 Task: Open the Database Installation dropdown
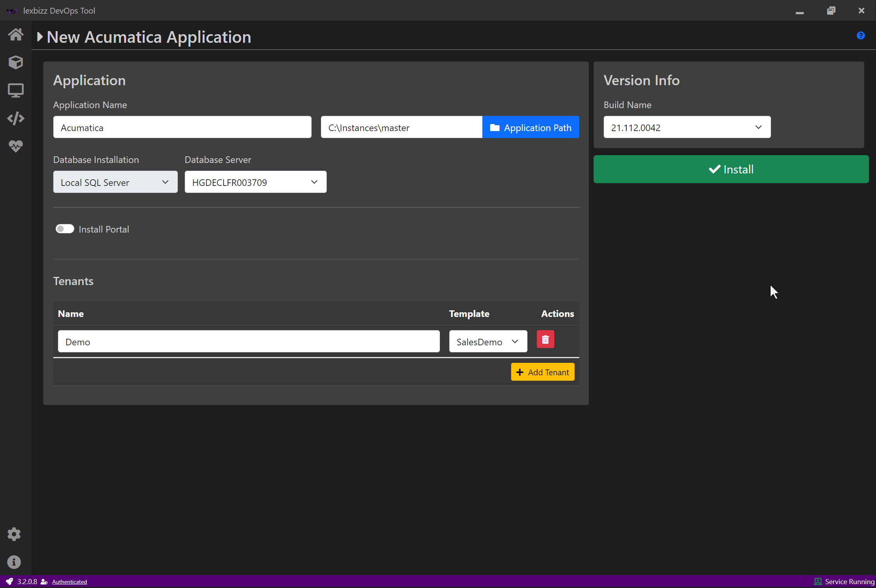pos(115,182)
